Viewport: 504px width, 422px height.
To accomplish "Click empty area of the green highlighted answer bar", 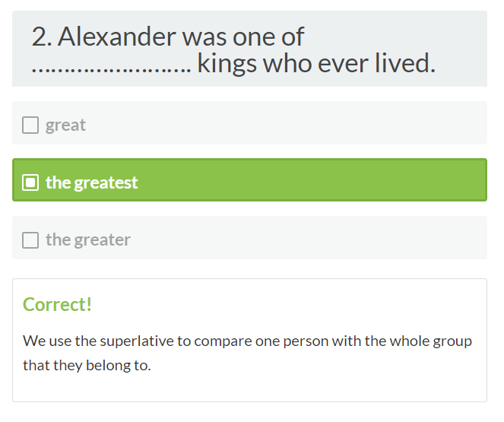I will coord(319,181).
